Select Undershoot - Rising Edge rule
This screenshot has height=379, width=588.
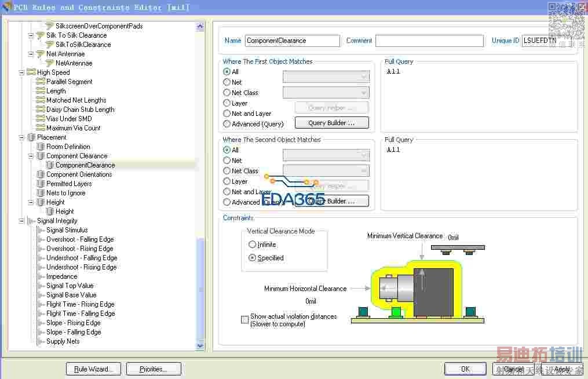[x=81, y=267]
